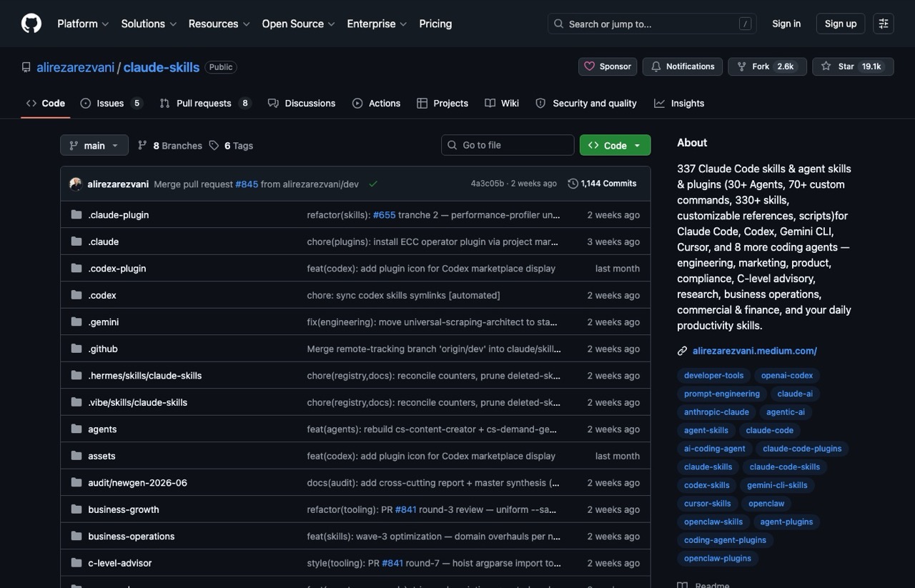Open the Insights tab
This screenshot has height=588, width=915.
pos(679,103)
